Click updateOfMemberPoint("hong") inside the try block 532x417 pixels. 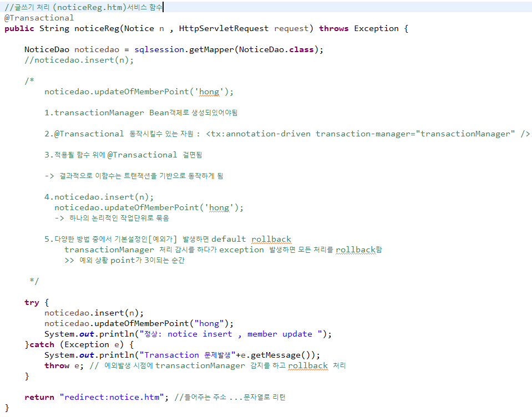[x=159, y=323]
